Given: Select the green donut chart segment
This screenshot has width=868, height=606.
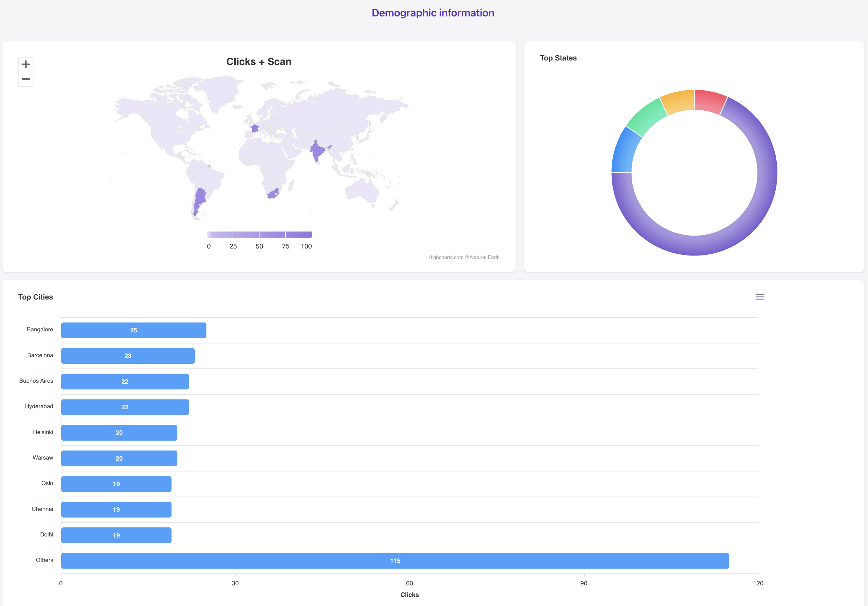Looking at the screenshot, I should [647, 116].
